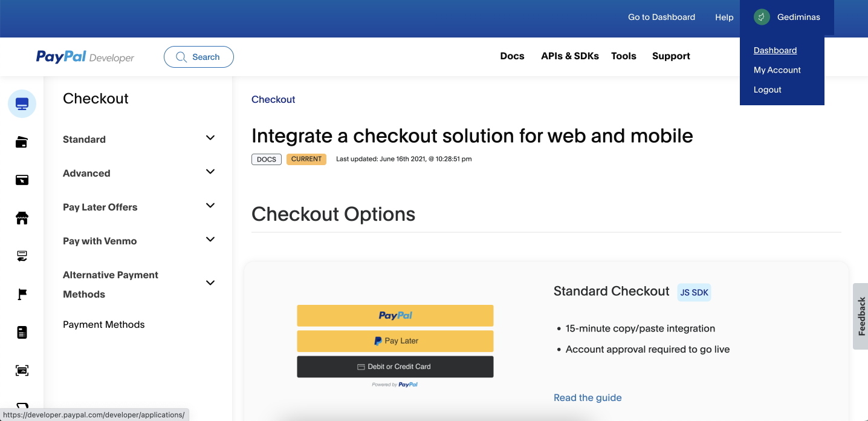Click the Gediminas username
The width and height of the screenshot is (868, 421).
798,17
